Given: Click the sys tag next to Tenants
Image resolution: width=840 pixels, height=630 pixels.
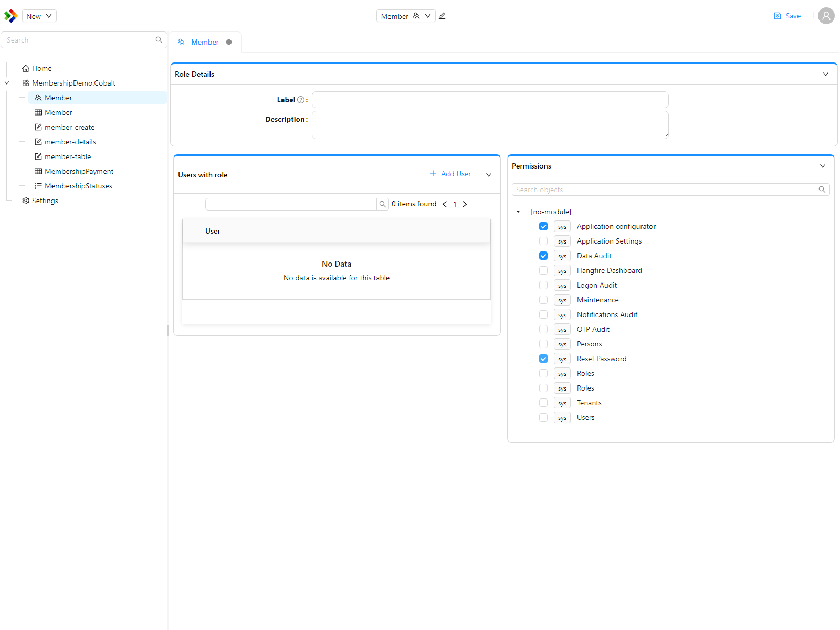Looking at the screenshot, I should [562, 403].
